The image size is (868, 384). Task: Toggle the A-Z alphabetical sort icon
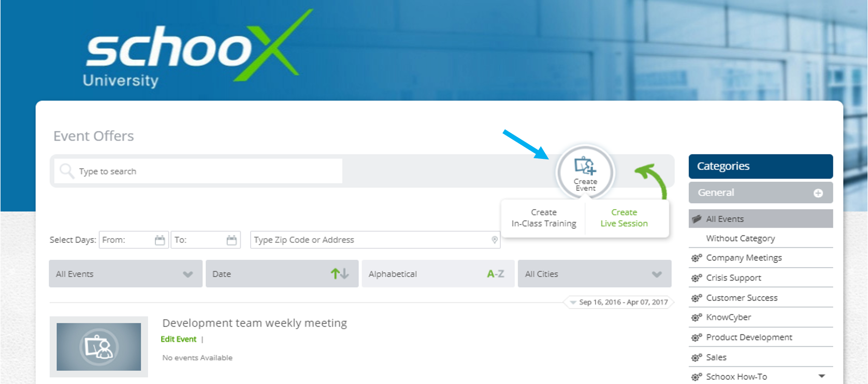point(495,274)
